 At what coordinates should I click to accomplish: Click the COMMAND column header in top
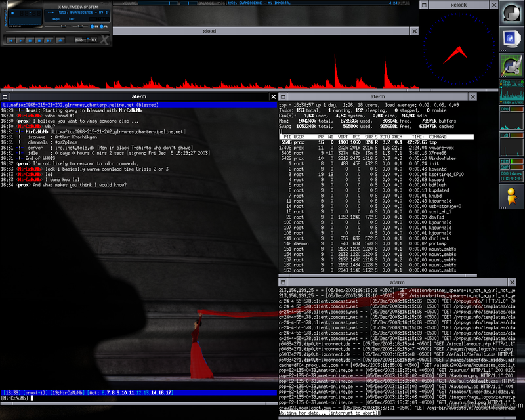438,136
